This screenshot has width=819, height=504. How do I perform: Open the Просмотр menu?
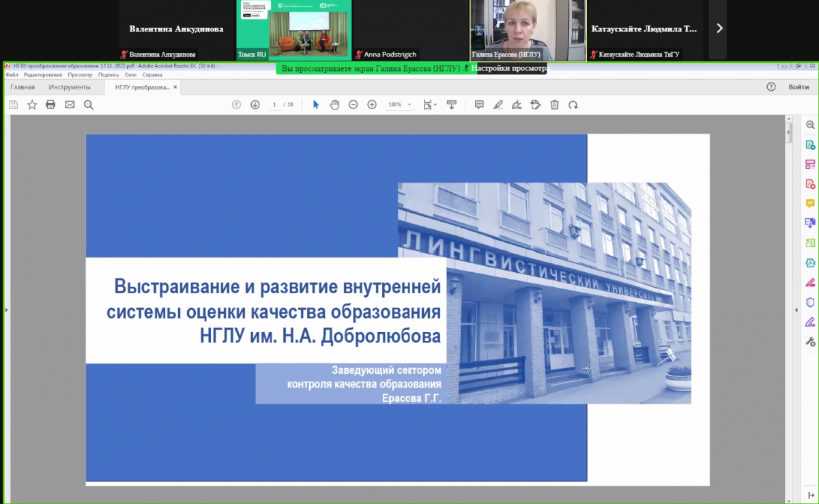point(80,74)
